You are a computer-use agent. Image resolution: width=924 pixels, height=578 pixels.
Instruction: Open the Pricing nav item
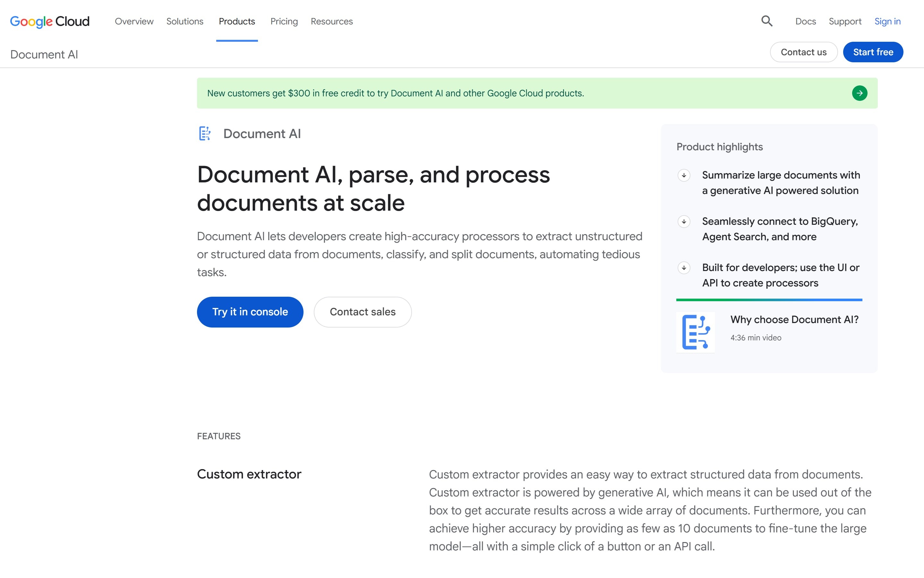point(284,22)
